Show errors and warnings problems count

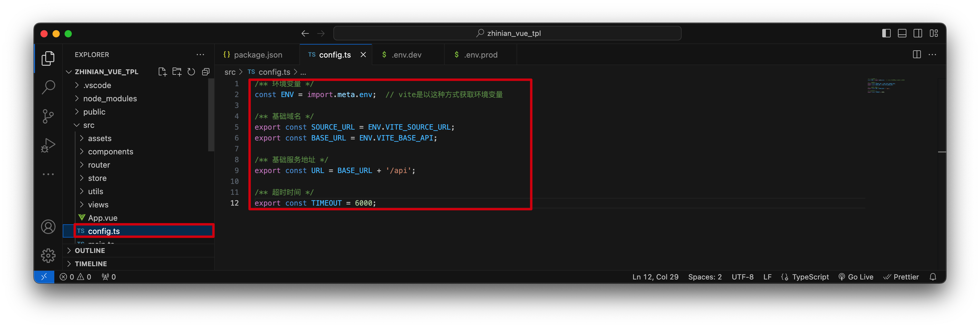tap(75, 277)
